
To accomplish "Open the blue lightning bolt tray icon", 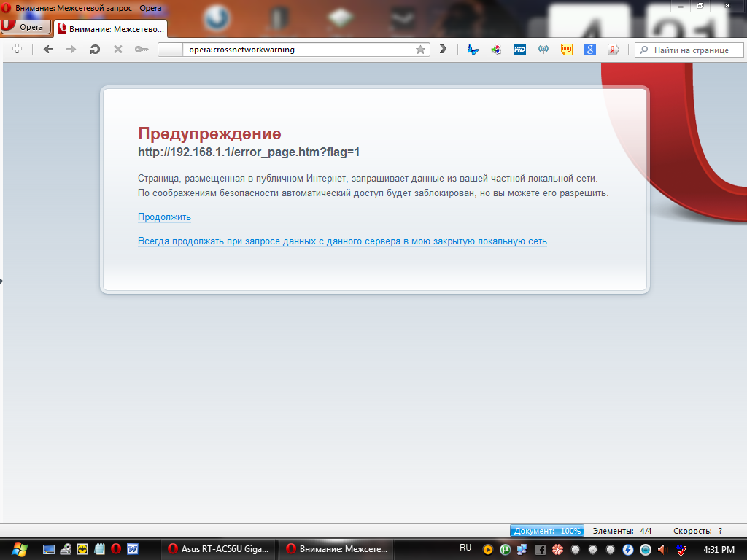I will (x=628, y=550).
